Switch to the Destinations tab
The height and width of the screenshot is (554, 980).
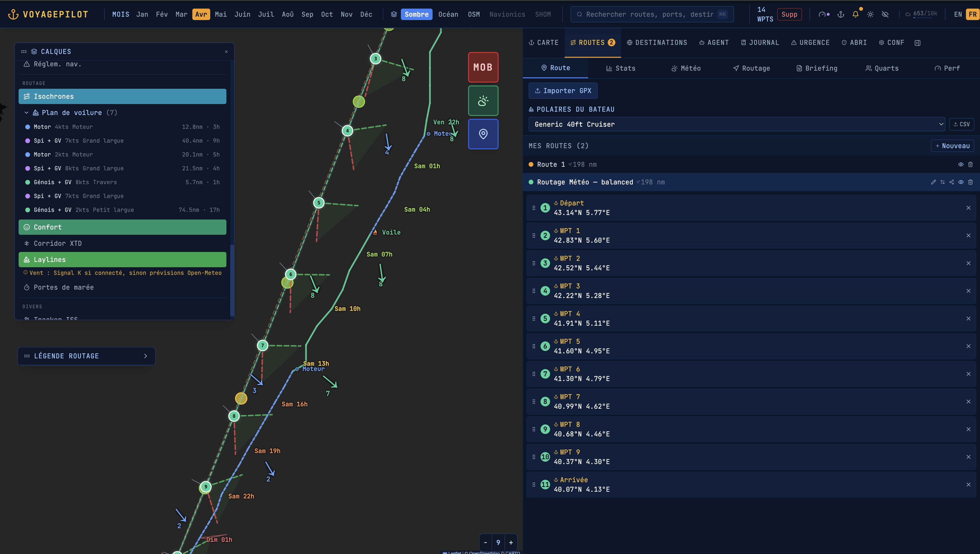pyautogui.click(x=657, y=43)
